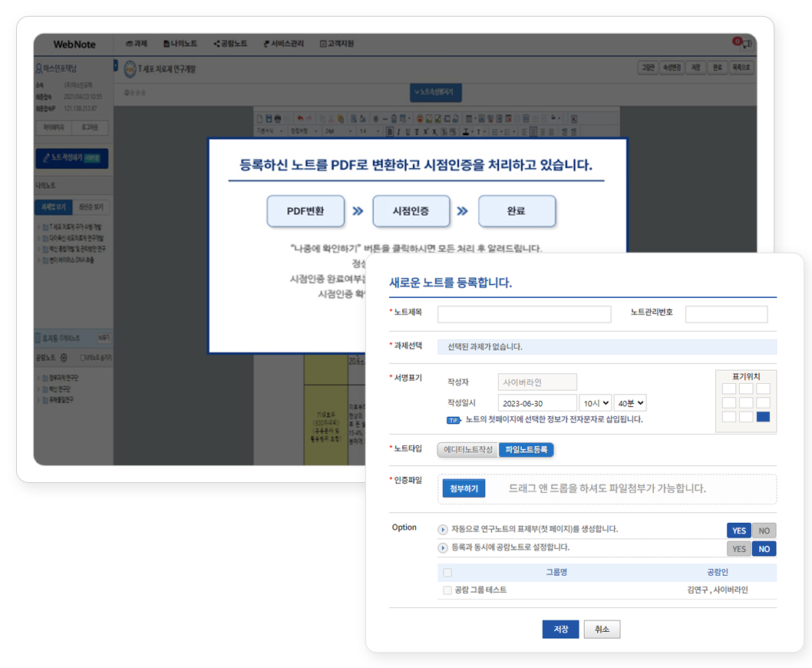Viewport: 812px width, 668px height.
Task: Click arrow icon beside 공람노트로 설정 option
Action: point(442,548)
